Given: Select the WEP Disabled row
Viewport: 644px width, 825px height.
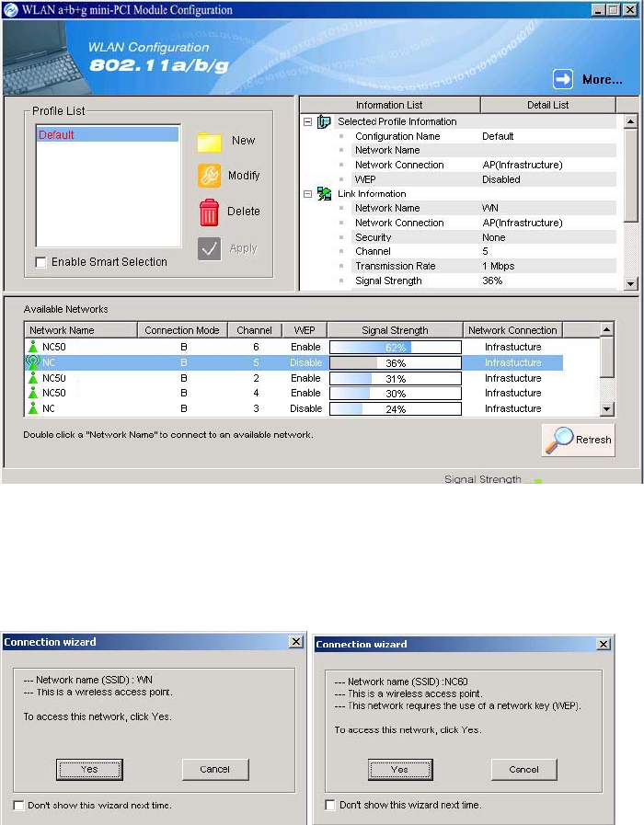Looking at the screenshot, I should coord(484,179).
